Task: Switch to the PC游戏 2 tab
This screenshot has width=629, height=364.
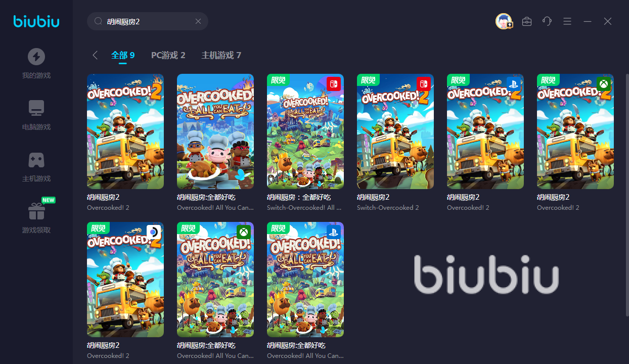Action: [x=168, y=55]
